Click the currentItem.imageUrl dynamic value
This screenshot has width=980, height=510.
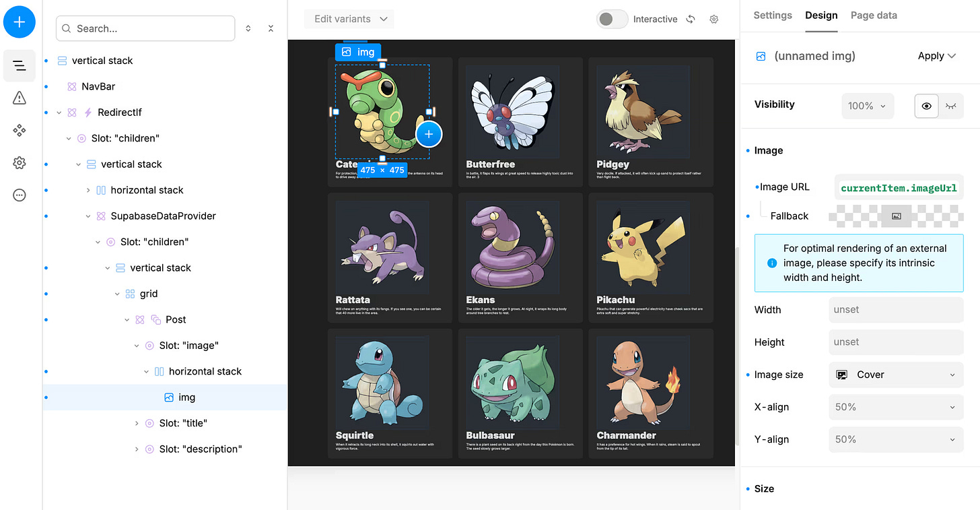tap(899, 188)
